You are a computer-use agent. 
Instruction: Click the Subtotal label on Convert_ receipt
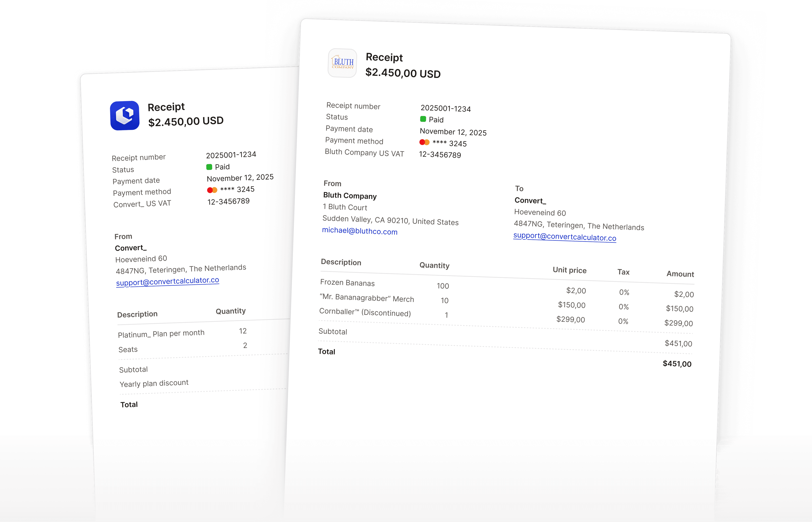point(133,370)
